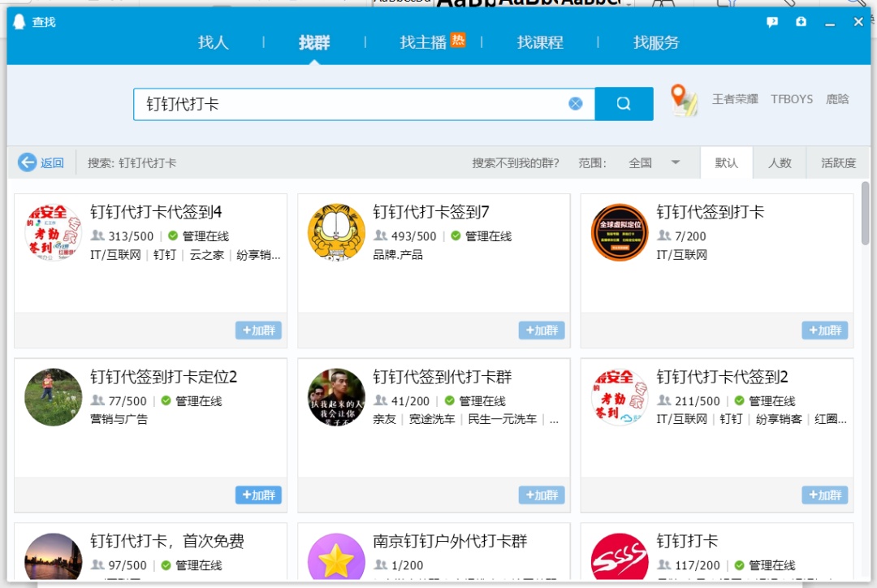
Task: Click the alert bell icon near the window controls
Action: pos(801,22)
